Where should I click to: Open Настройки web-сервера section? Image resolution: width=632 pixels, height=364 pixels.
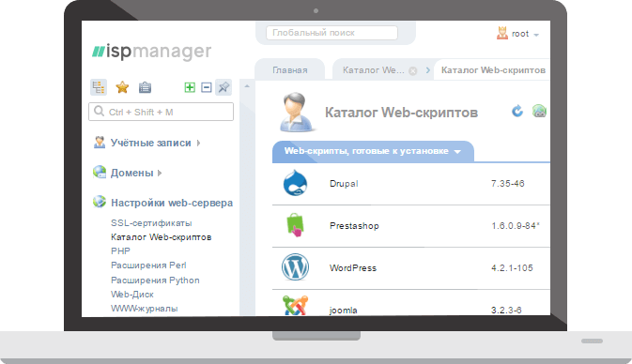(172, 203)
